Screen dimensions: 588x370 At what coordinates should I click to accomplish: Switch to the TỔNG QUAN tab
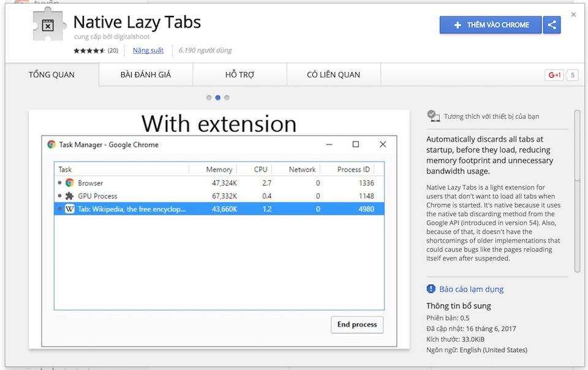click(51, 75)
